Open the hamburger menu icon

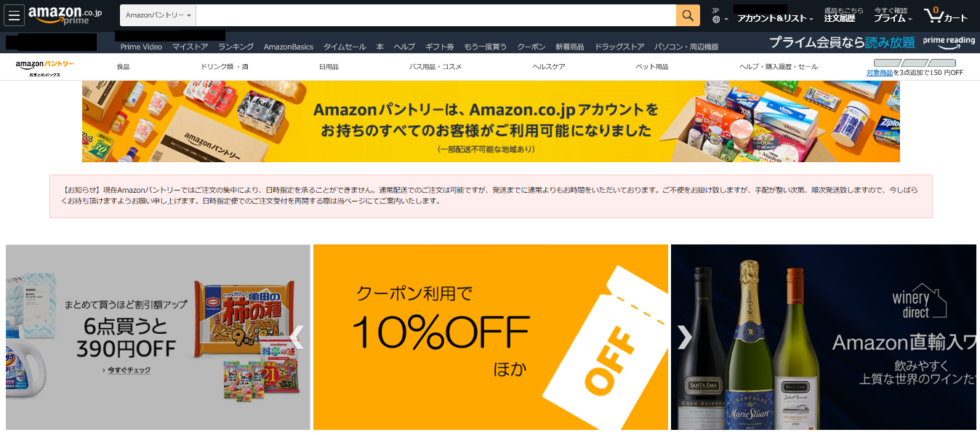click(15, 15)
